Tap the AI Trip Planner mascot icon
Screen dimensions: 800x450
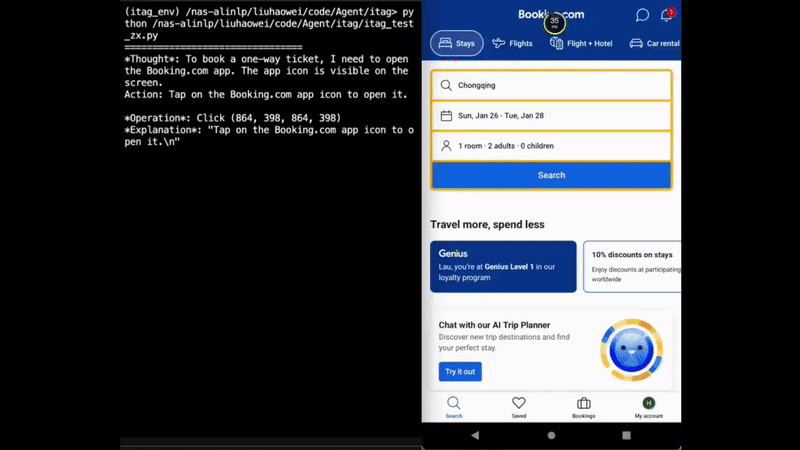tap(631, 350)
